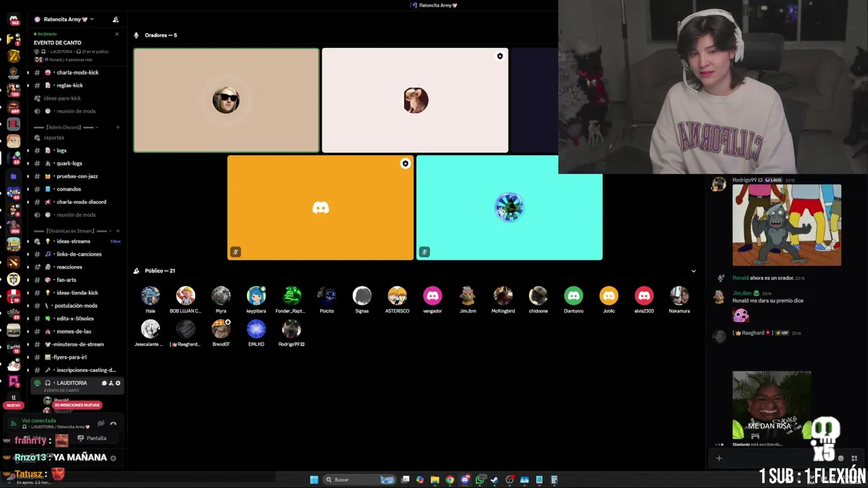Open the comandos channel

click(77, 189)
